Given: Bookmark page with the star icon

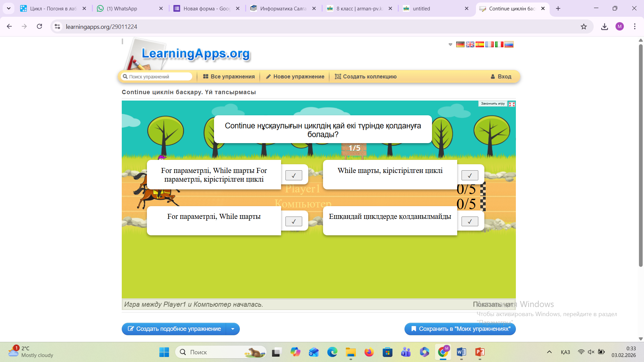Looking at the screenshot, I should point(584,27).
